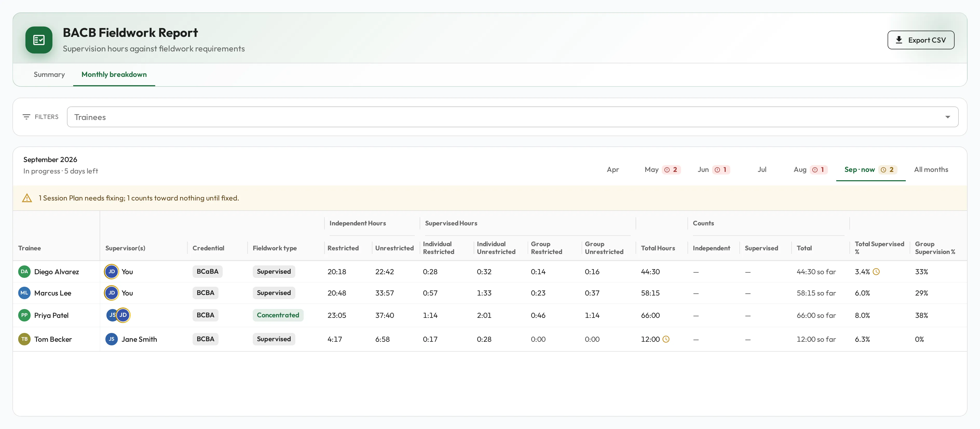This screenshot has width=980, height=429.
Task: Click the dropdown arrow of the Trainees field
Action: [x=948, y=117]
